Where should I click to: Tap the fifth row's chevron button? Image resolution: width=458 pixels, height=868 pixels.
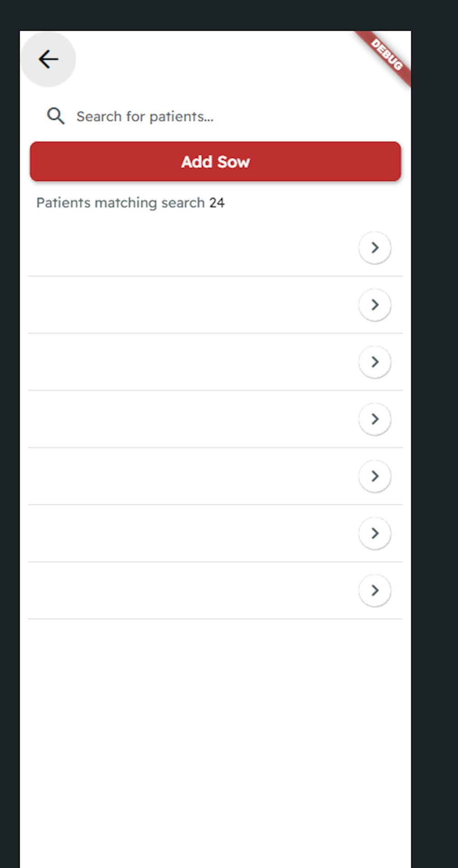(x=375, y=476)
